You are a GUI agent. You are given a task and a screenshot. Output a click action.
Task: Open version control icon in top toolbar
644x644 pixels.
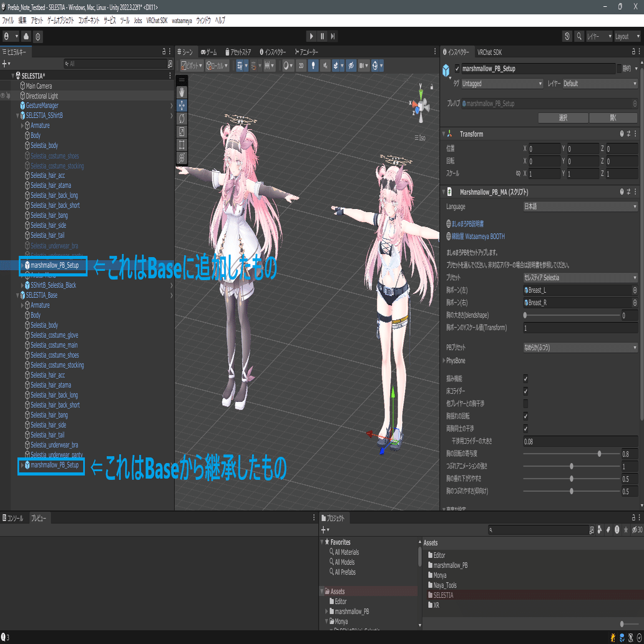[x=38, y=37]
